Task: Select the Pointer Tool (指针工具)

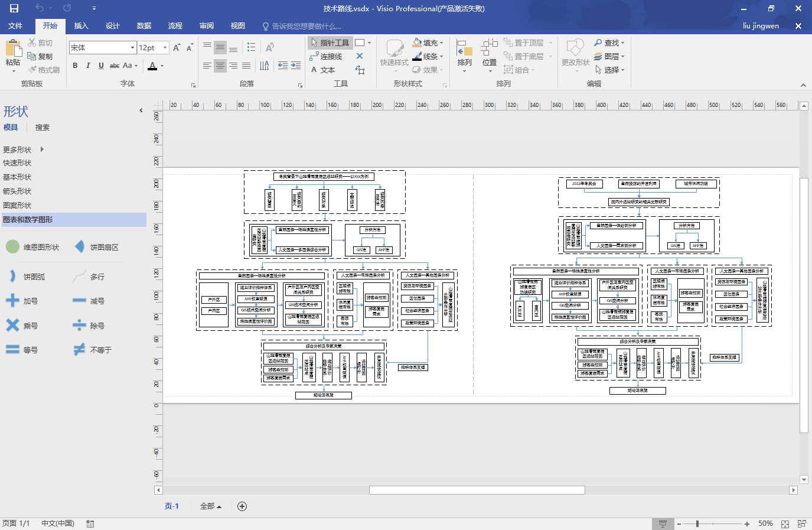Action: point(330,43)
